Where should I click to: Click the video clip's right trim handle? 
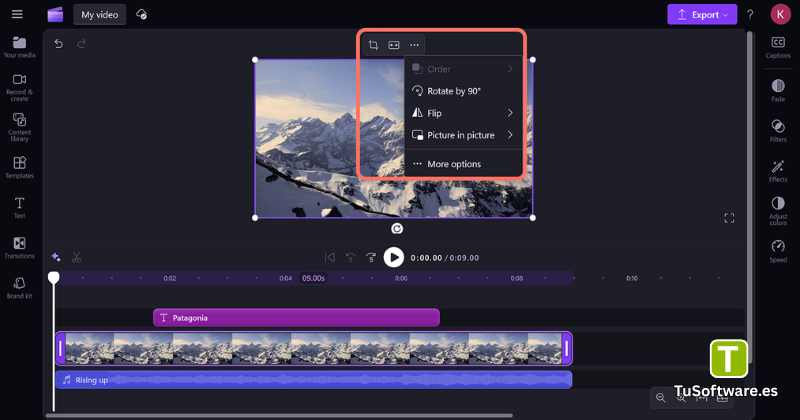pyautogui.click(x=566, y=349)
